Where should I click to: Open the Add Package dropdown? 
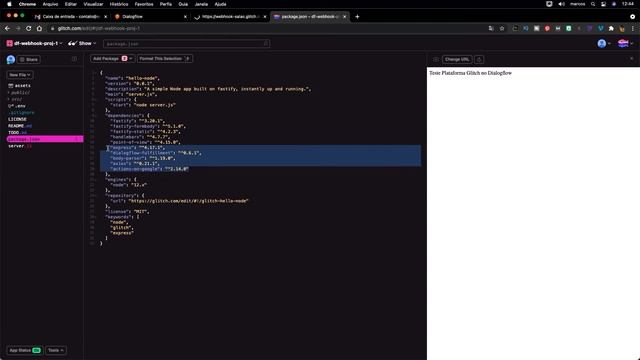coord(112,59)
